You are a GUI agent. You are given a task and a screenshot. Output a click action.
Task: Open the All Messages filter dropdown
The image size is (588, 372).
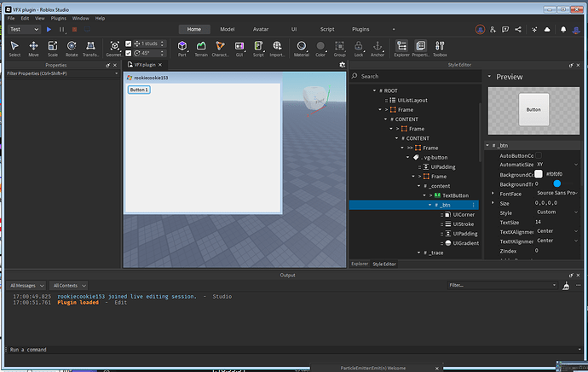(x=26, y=286)
